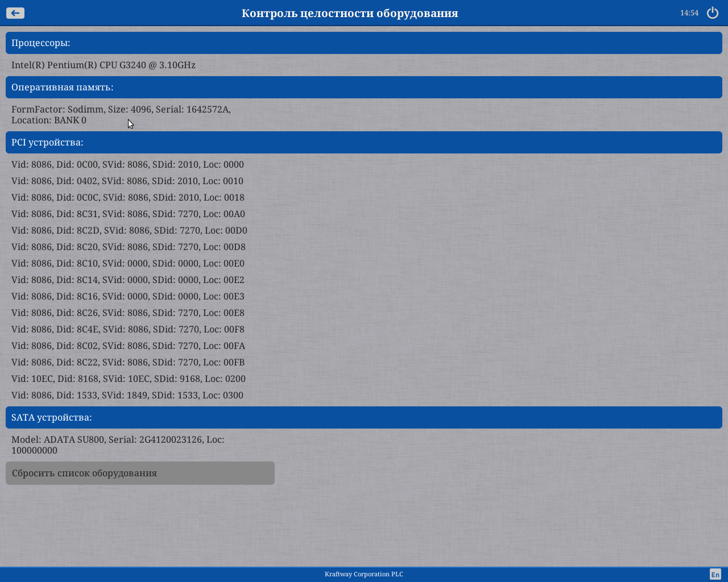The image size is (728, 582).
Task: Click the clock showing 14:54
Action: [689, 13]
